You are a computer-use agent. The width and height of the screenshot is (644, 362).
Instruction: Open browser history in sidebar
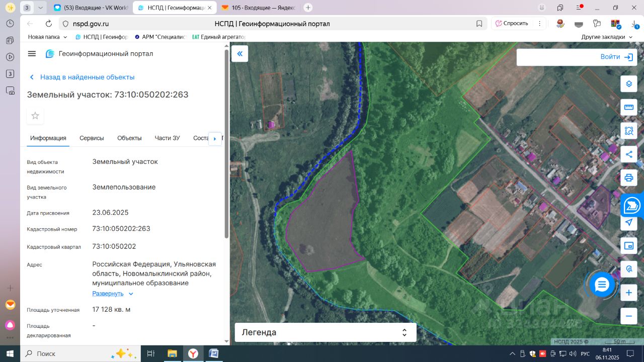(10, 24)
